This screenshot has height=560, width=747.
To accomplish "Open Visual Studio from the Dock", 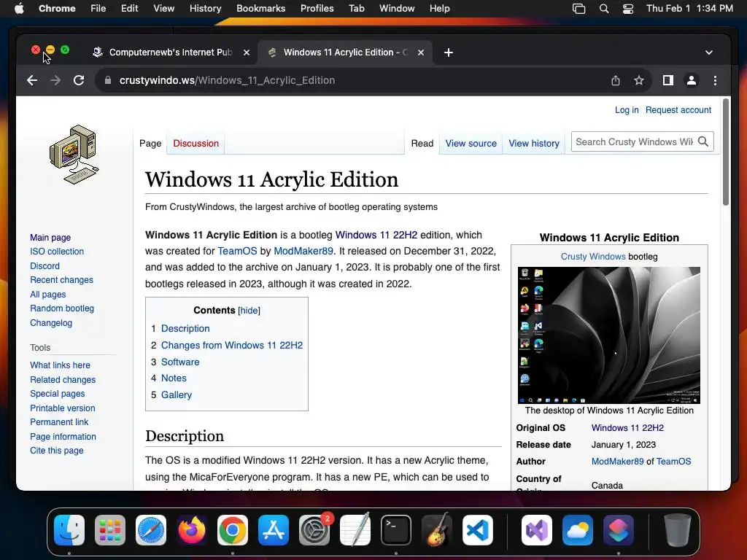I will coord(537,530).
